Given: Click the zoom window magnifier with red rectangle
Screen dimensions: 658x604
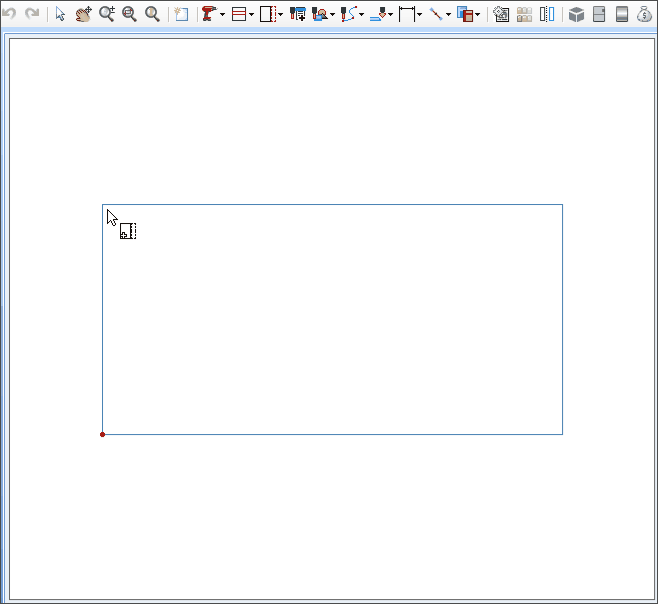Looking at the screenshot, I should click(x=129, y=14).
